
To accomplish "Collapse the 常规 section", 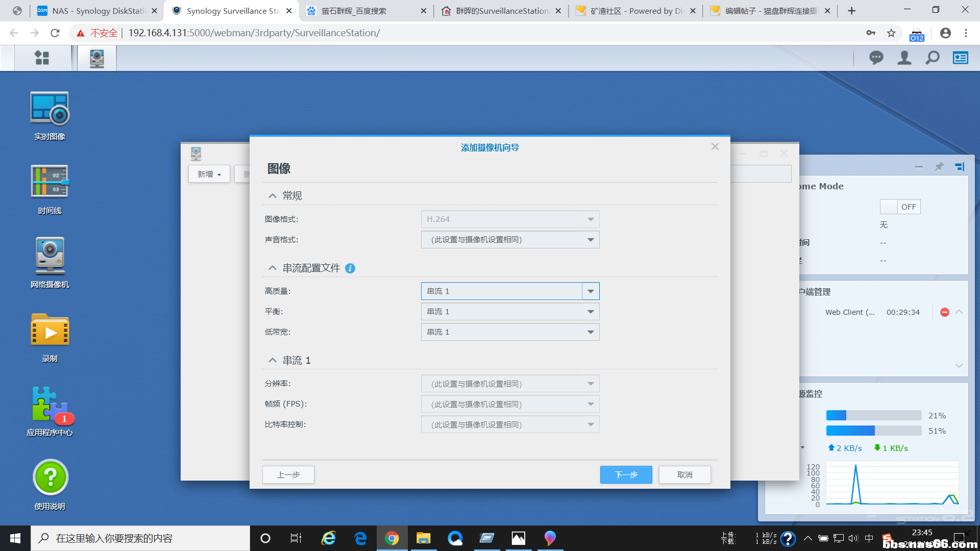I will [x=273, y=196].
